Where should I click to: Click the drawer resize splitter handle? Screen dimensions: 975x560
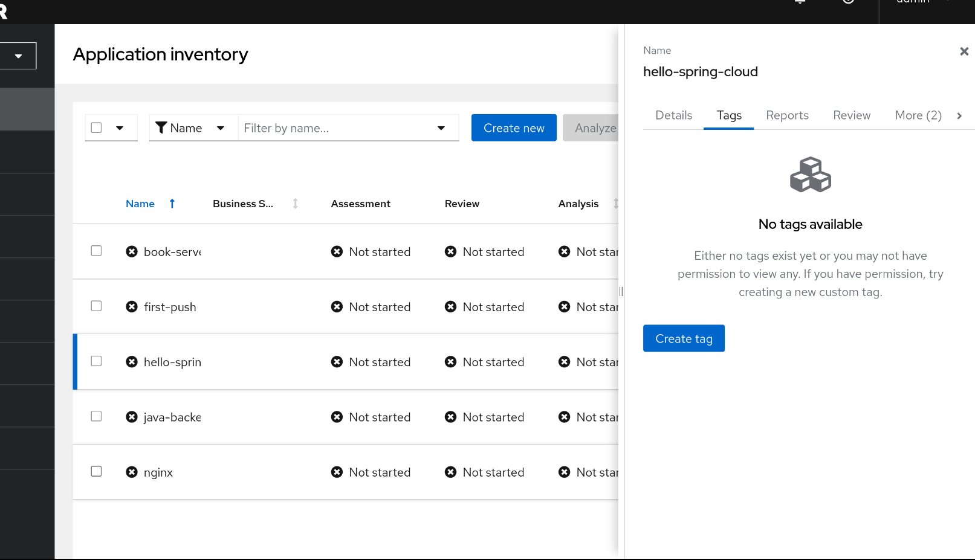coord(621,292)
